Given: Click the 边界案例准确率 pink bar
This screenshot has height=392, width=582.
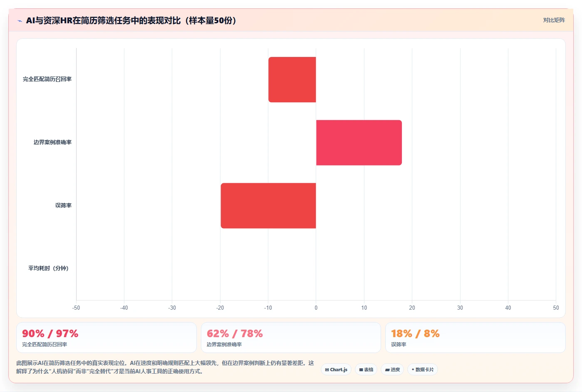Looking at the screenshot, I should tap(359, 143).
